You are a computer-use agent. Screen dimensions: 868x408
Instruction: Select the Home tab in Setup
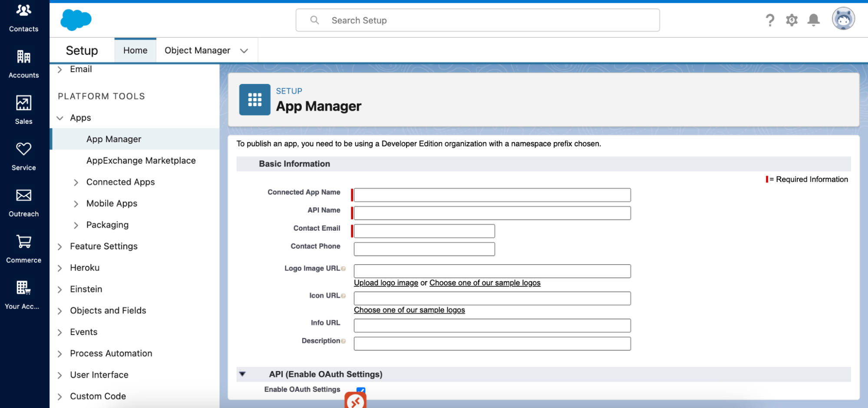[135, 50]
